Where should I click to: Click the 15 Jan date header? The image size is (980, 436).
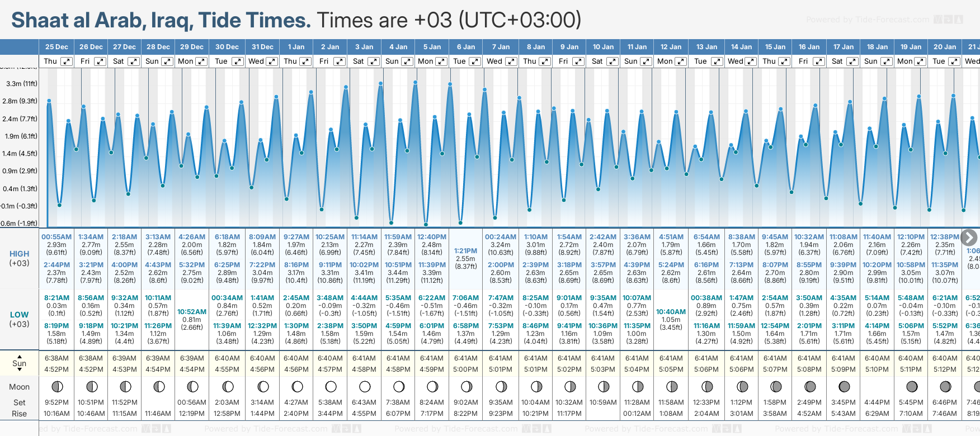[x=775, y=47]
